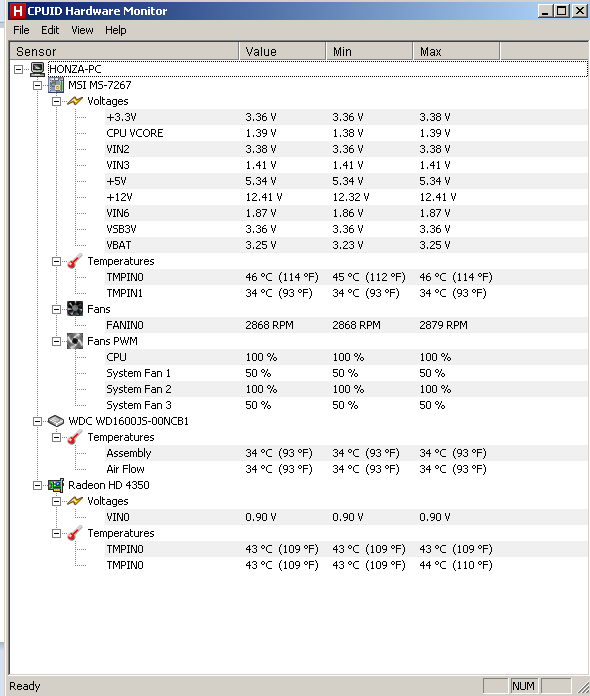
Task: Click the motherboard Voltages lightning icon
Action: click(x=75, y=101)
